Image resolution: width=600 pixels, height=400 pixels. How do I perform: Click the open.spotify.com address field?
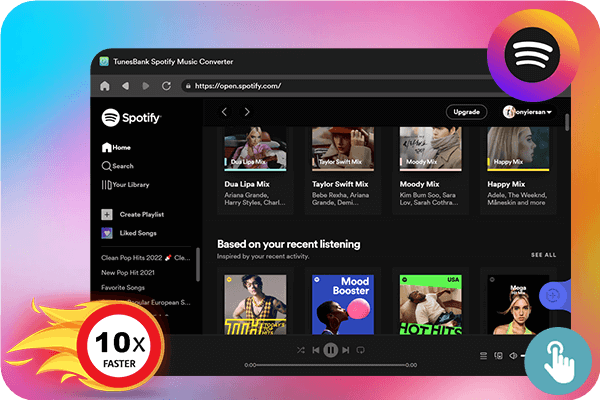337,86
